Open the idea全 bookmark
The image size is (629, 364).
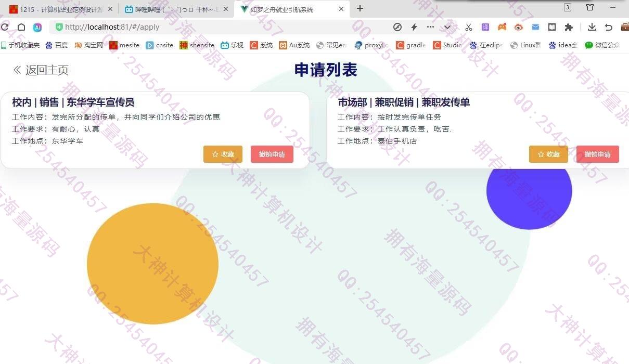click(x=563, y=45)
